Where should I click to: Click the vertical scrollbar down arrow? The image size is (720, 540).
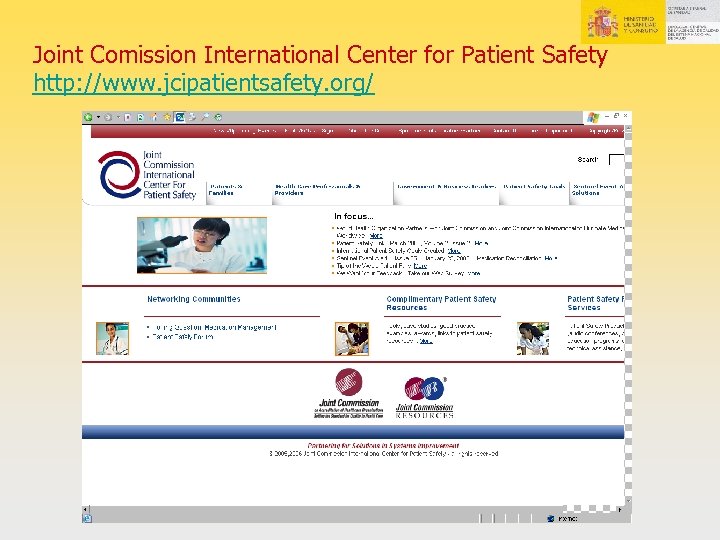[628, 501]
